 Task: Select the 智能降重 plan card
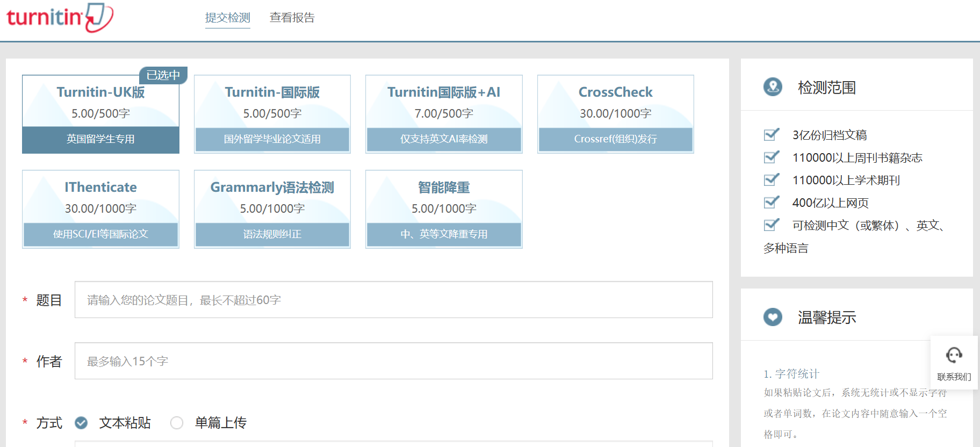click(x=444, y=209)
